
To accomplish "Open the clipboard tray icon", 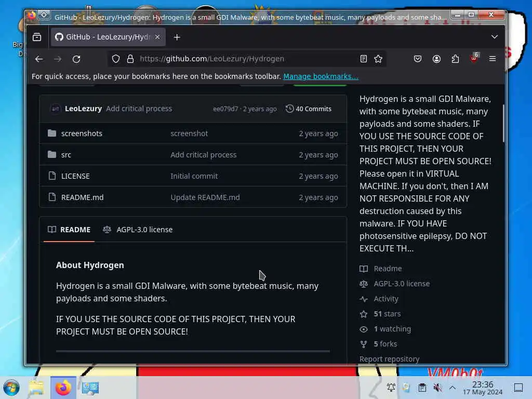I will coord(422,388).
